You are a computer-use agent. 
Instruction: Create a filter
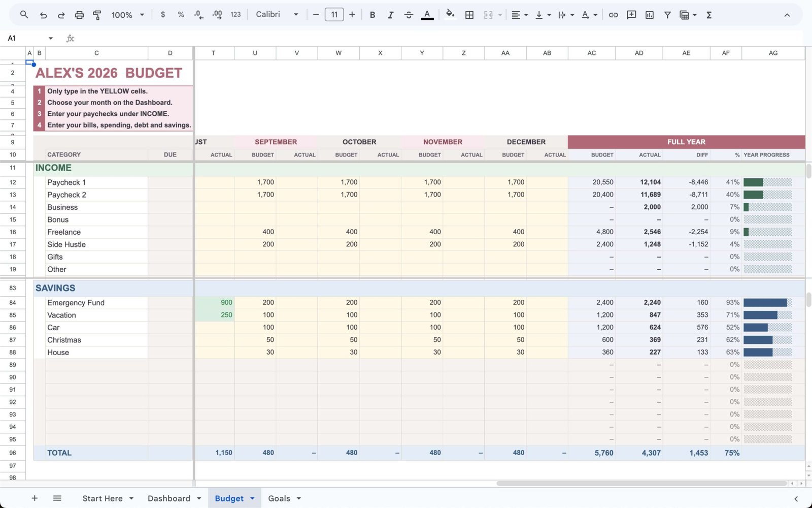click(667, 15)
